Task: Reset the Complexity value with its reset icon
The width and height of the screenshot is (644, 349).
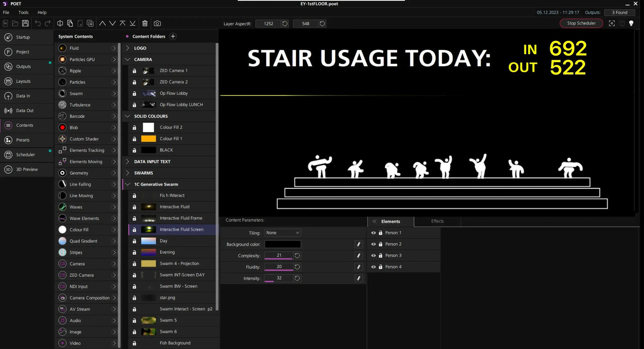Action: (297, 256)
